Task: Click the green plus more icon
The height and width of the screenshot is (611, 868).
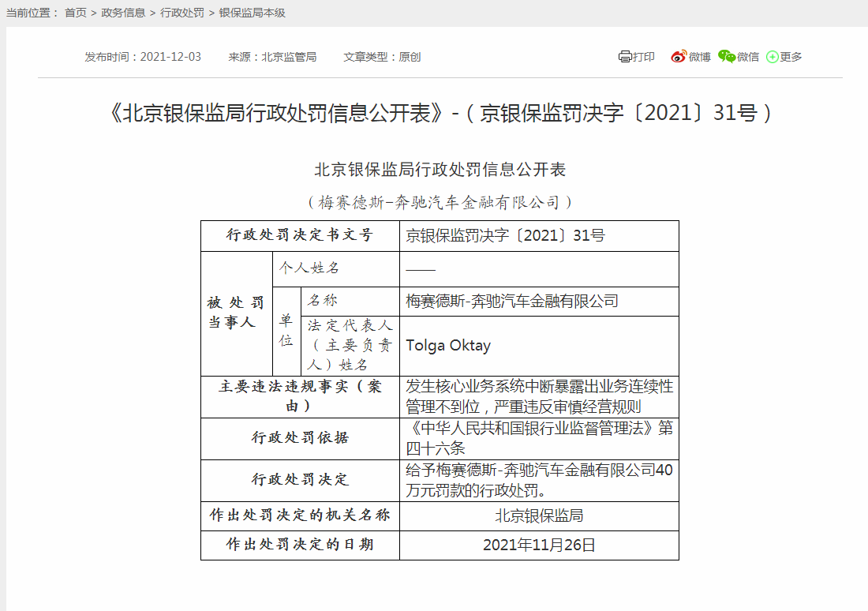Action: point(773,57)
